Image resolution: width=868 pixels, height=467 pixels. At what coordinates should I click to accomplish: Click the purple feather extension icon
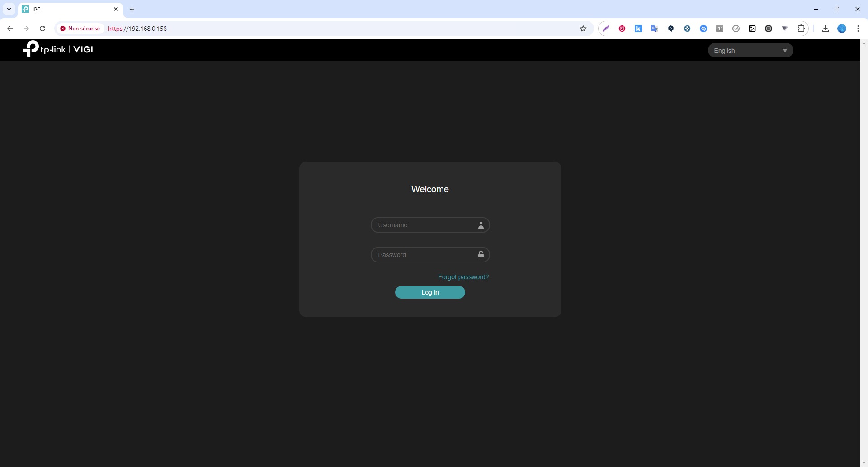click(x=606, y=29)
